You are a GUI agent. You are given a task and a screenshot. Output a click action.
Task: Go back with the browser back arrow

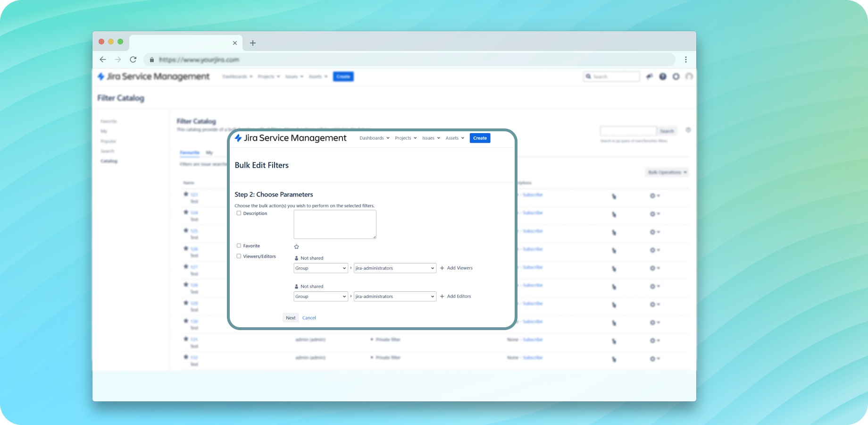point(103,59)
